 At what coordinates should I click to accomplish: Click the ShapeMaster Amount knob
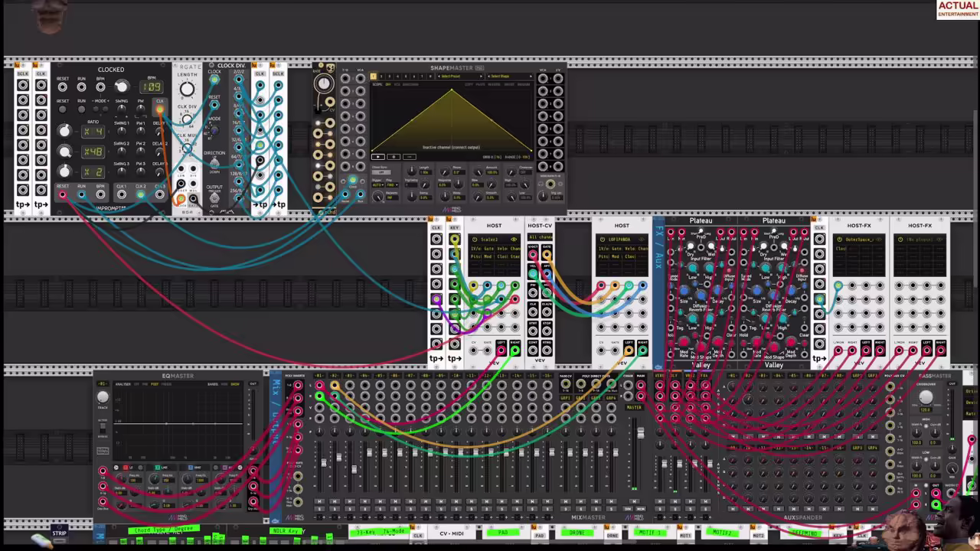pos(479,171)
